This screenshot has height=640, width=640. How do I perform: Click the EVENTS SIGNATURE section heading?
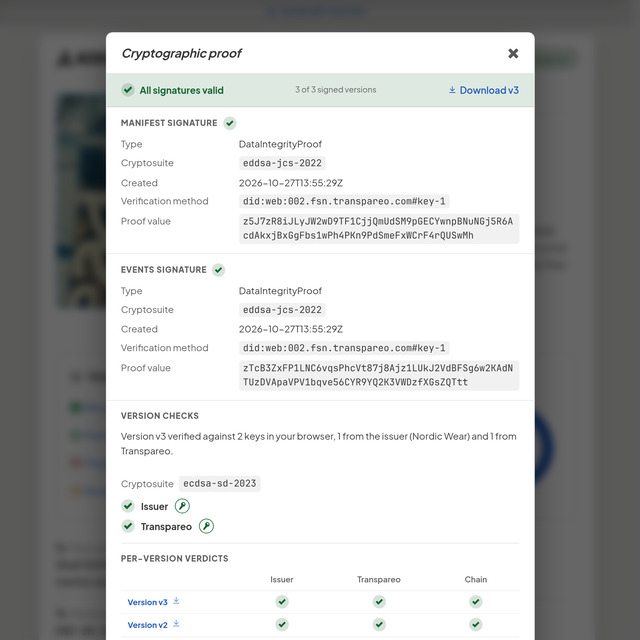point(163,270)
